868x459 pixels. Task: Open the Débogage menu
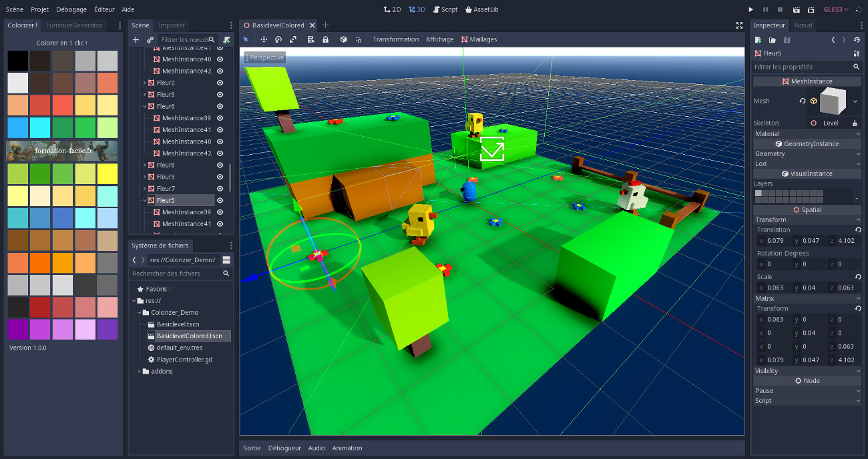coord(71,9)
